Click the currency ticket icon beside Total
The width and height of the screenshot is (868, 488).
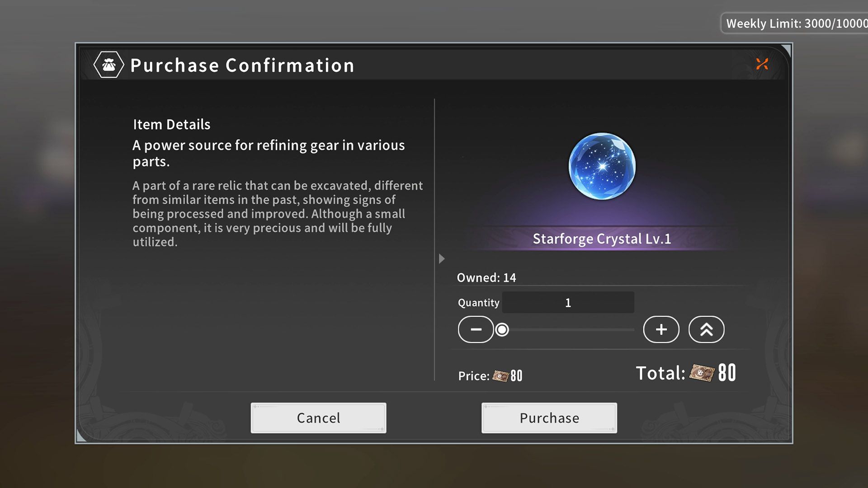click(702, 373)
